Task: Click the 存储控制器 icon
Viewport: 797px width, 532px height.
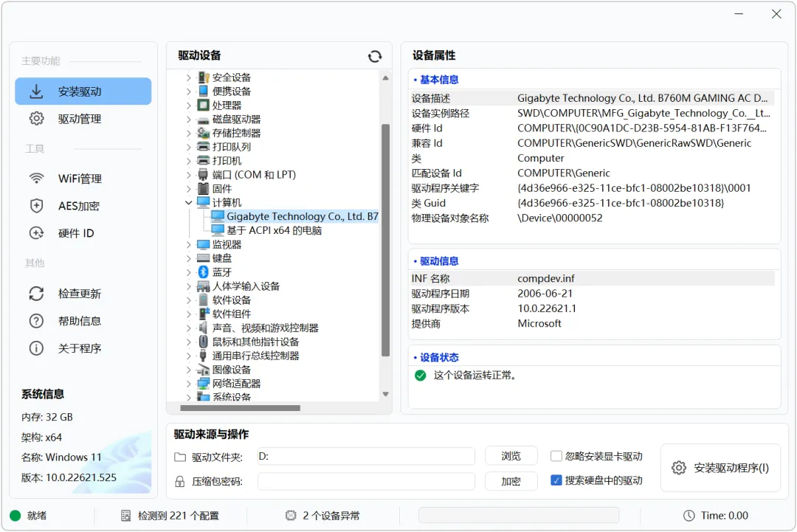Action: point(204,133)
